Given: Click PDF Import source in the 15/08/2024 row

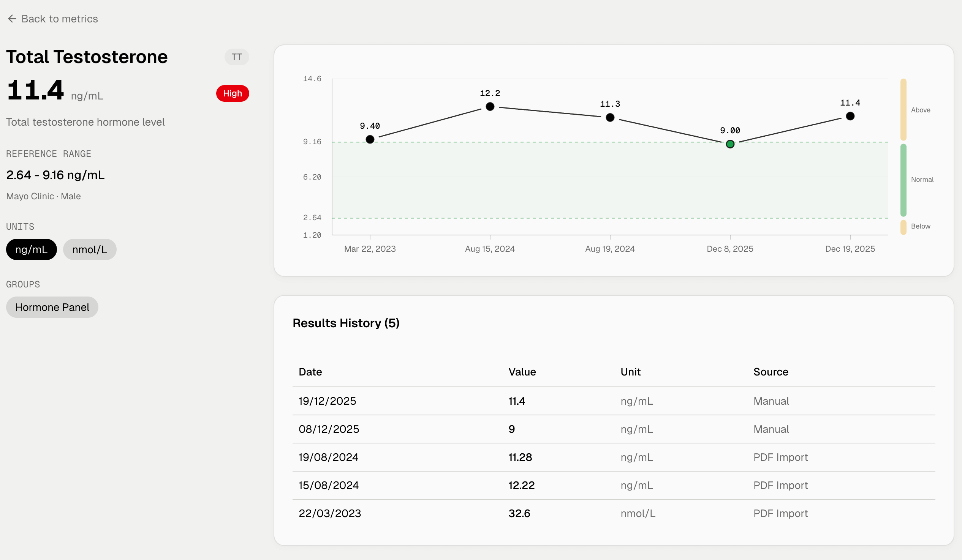Looking at the screenshot, I should tap(781, 485).
